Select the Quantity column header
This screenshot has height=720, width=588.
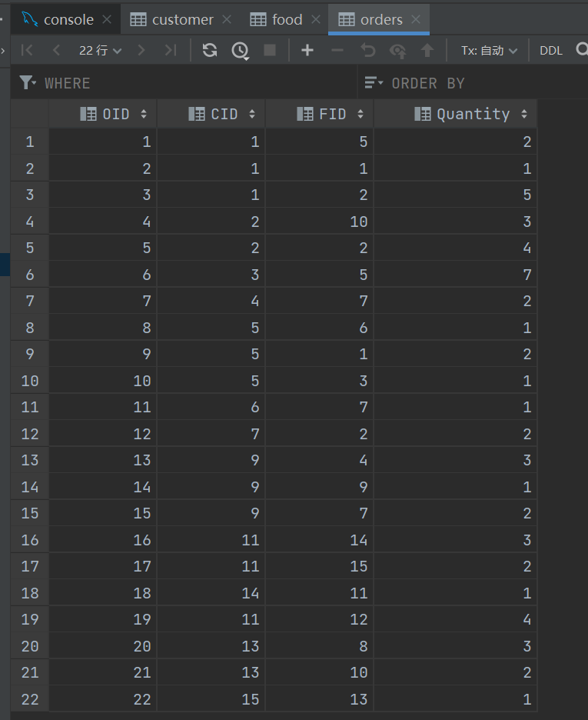coord(456,113)
